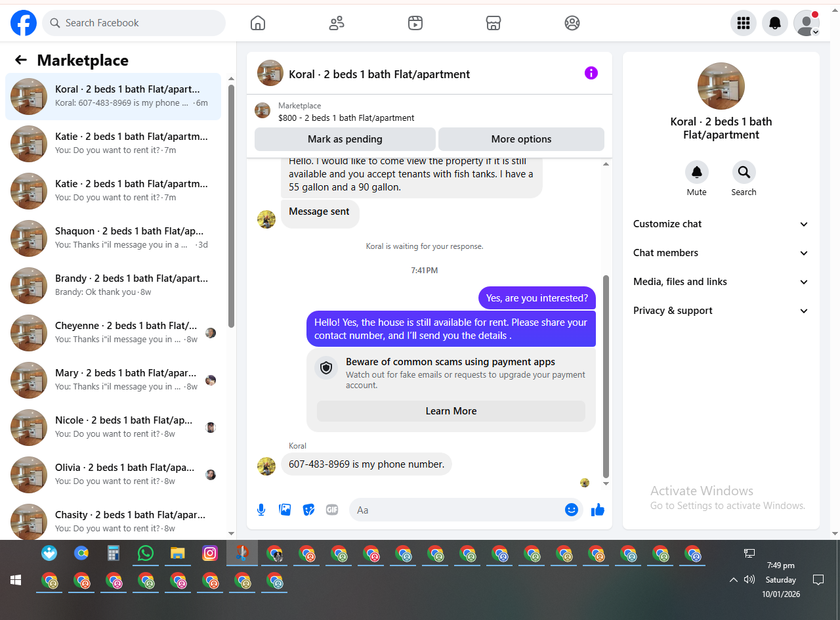Record a voice clip with microphone icon
Viewport: 840px width, 620px height.
(x=261, y=510)
